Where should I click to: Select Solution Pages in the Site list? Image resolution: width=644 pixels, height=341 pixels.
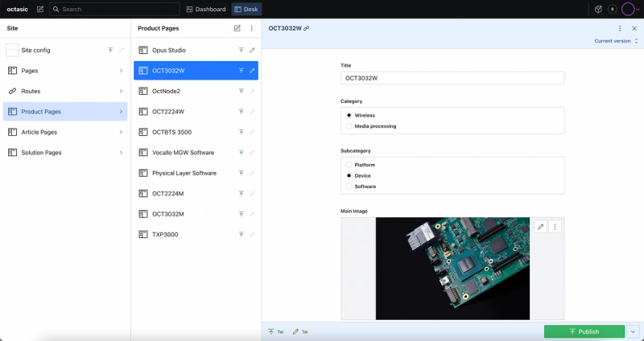(x=65, y=153)
